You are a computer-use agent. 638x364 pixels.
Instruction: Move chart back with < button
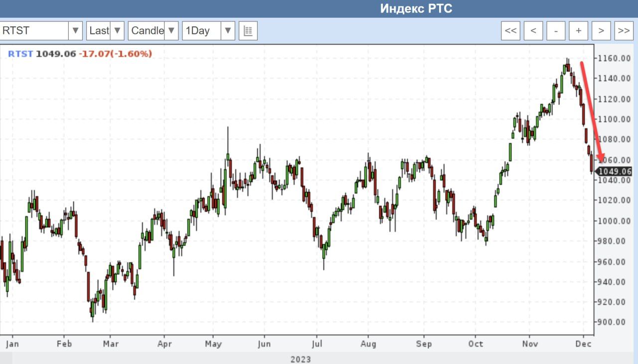(533, 30)
